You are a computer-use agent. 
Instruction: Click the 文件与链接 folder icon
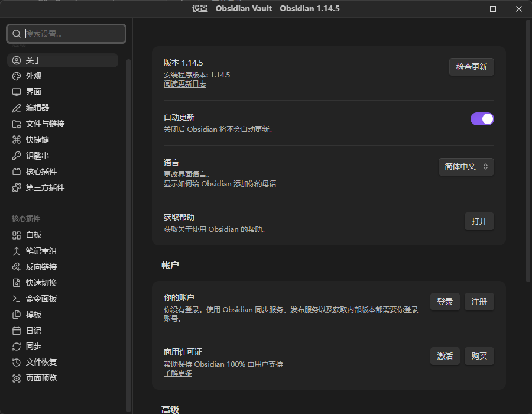click(17, 124)
